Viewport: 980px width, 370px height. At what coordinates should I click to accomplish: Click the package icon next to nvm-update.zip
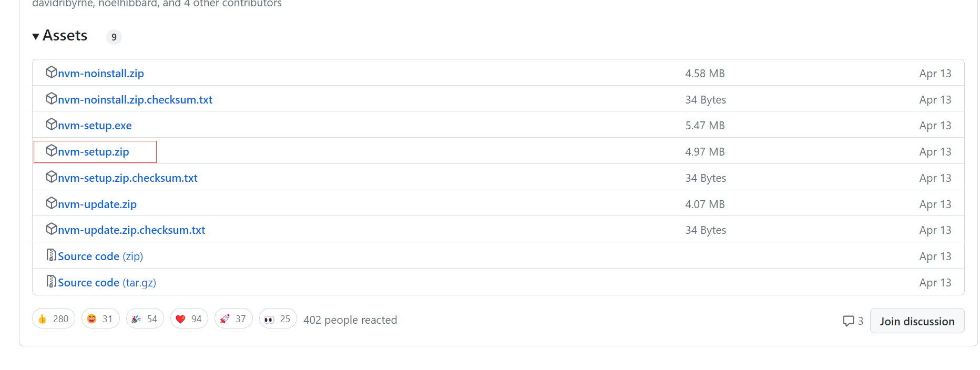(x=51, y=203)
